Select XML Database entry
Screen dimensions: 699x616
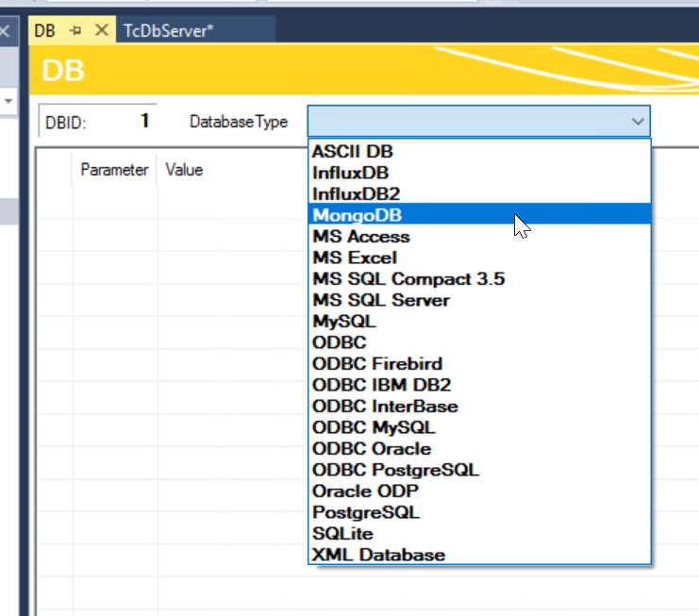pyautogui.click(x=479, y=555)
